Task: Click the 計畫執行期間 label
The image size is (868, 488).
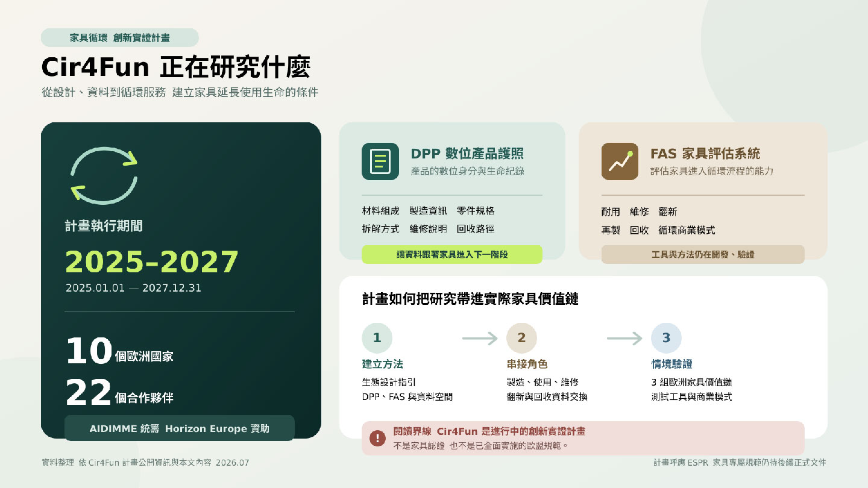Action: (104, 227)
